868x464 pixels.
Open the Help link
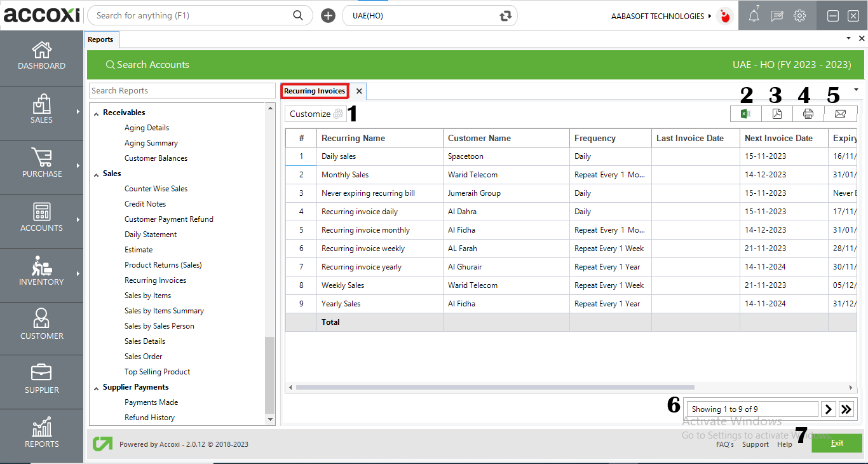[x=784, y=444]
